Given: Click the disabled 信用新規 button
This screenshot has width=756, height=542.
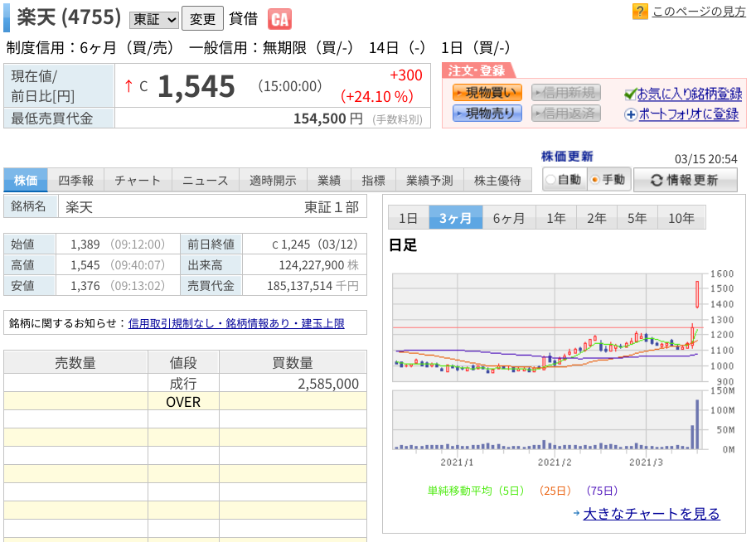Looking at the screenshot, I should [566, 93].
